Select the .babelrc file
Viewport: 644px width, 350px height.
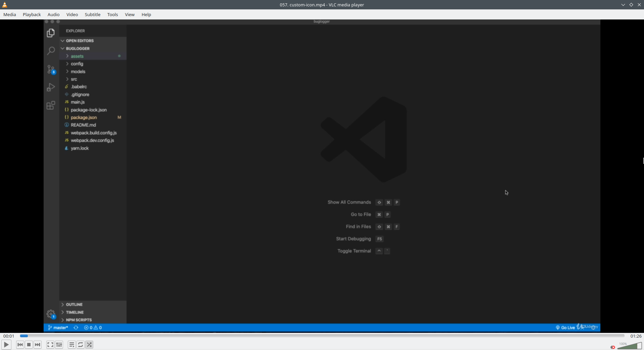point(93,87)
